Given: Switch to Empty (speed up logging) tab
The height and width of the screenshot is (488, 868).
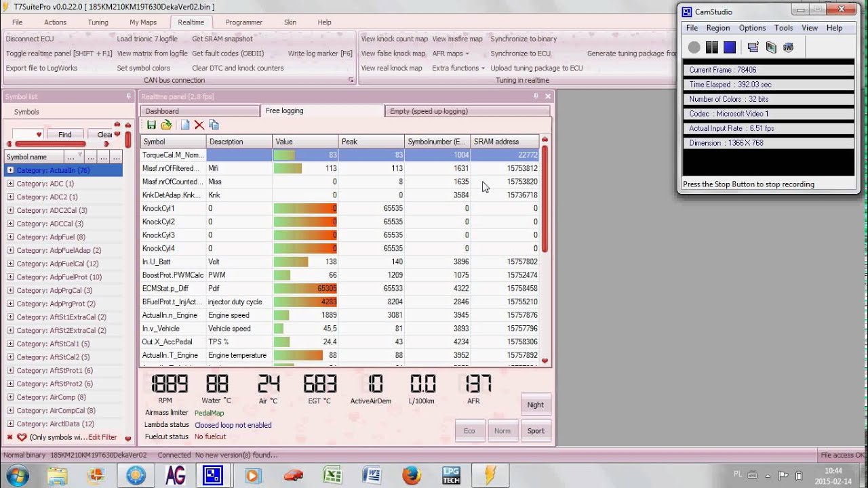Looking at the screenshot, I should click(x=468, y=111).
